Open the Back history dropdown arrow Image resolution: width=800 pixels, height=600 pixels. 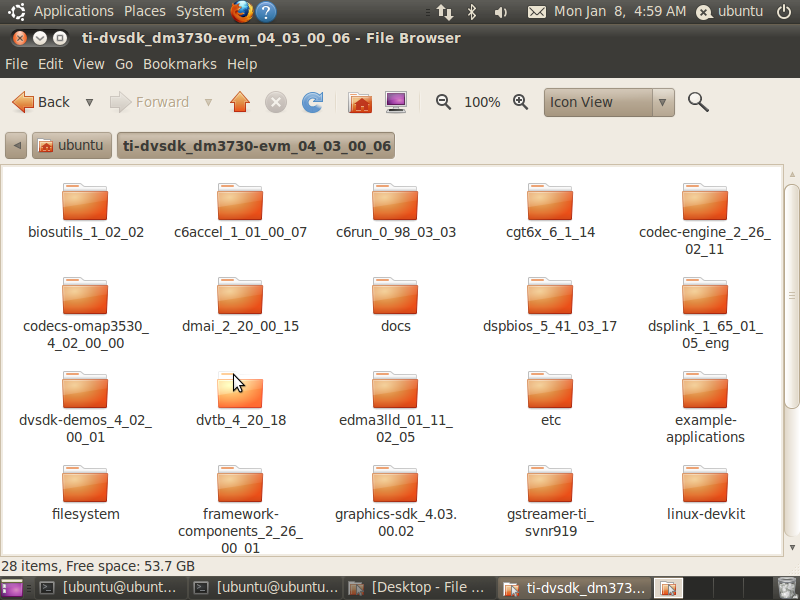pyautogui.click(x=89, y=103)
